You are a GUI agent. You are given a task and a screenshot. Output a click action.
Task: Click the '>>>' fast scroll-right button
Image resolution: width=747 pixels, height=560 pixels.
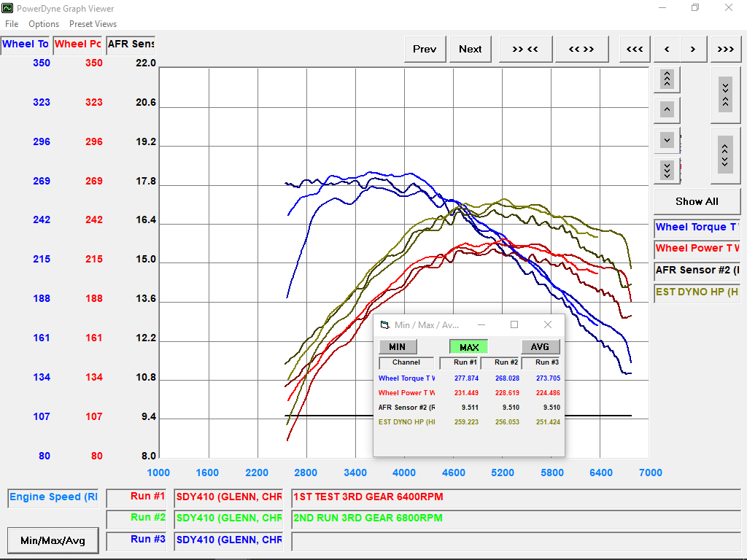coord(725,49)
